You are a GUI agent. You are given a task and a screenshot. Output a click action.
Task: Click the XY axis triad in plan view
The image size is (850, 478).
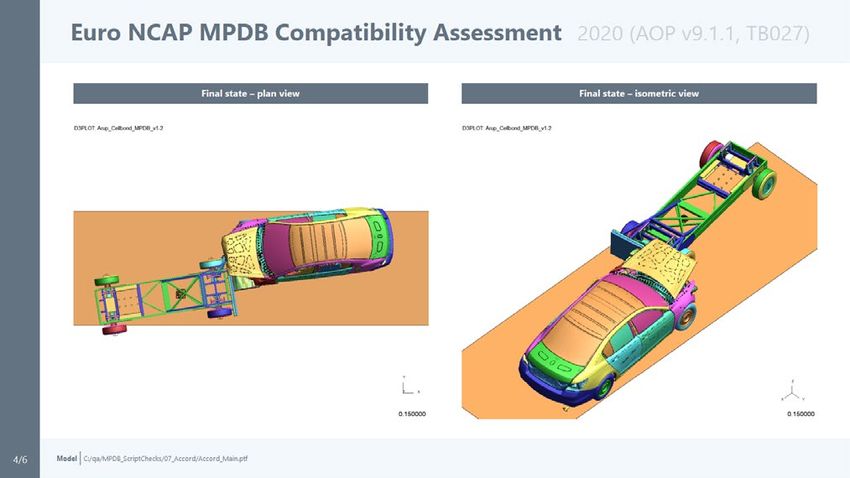[410, 385]
